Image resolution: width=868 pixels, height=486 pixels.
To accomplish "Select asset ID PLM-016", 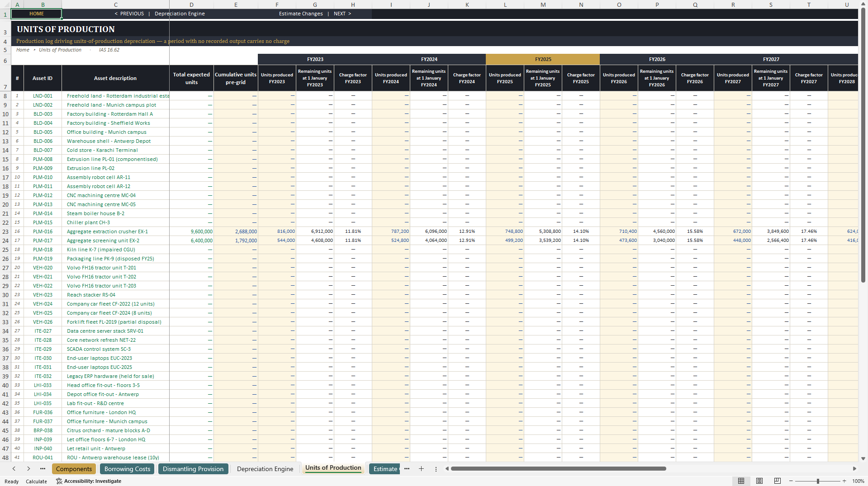I will pyautogui.click(x=43, y=231).
